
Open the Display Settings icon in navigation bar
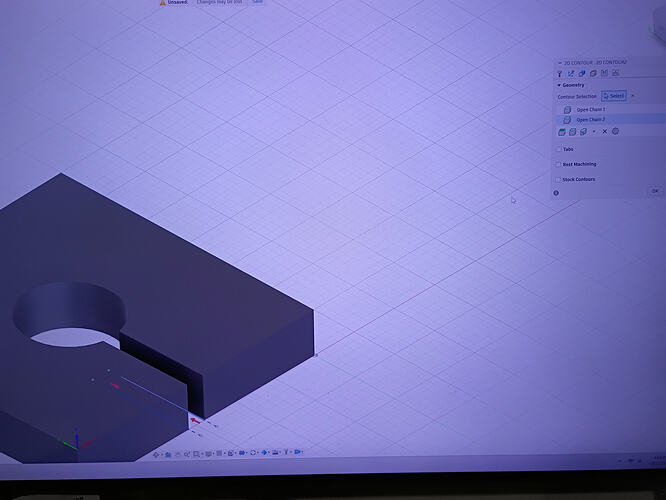coord(209,453)
